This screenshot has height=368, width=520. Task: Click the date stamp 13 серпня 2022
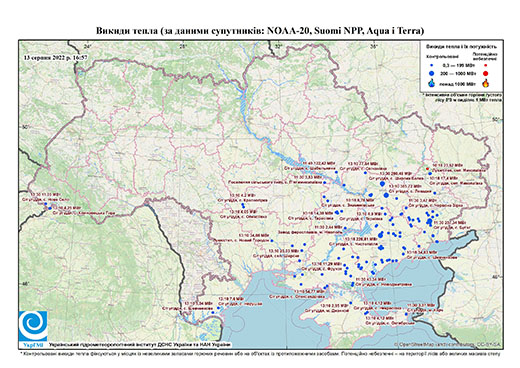[x=56, y=57]
